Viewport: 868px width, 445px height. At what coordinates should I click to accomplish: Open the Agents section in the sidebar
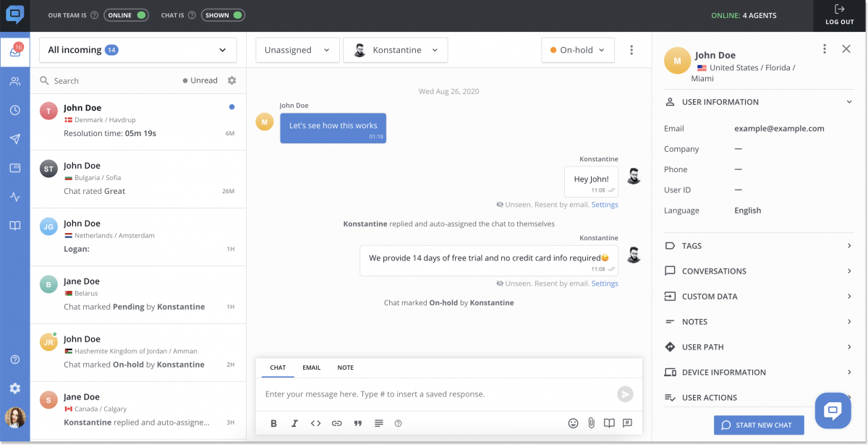tap(14, 80)
